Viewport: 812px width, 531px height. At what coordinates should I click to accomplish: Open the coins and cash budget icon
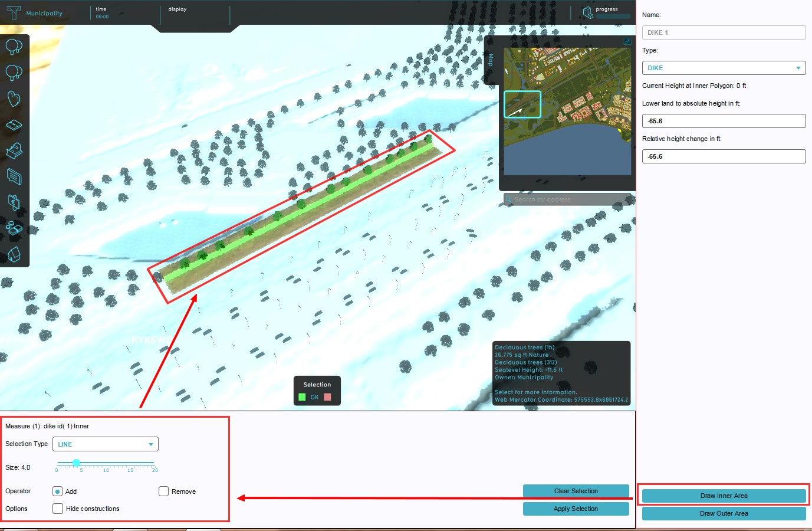coord(14,228)
